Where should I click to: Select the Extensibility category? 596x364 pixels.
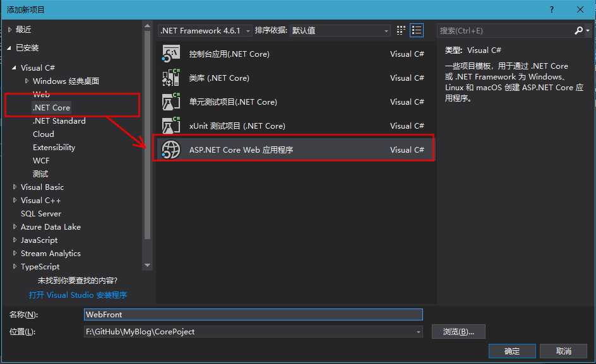(x=54, y=148)
